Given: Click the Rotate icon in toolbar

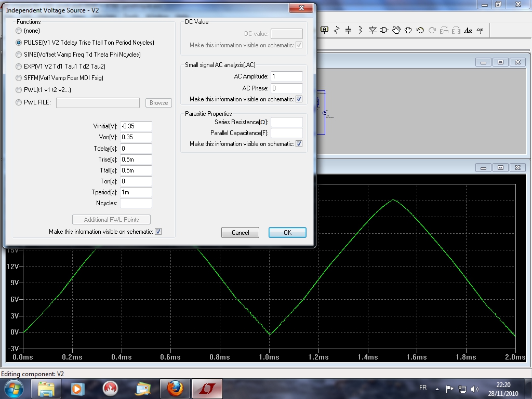Looking at the screenshot, I should click(x=444, y=30).
